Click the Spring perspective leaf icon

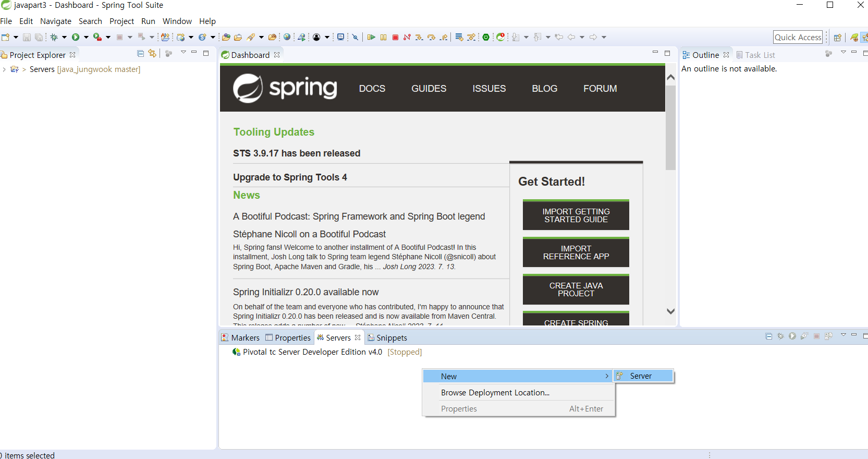tap(854, 38)
